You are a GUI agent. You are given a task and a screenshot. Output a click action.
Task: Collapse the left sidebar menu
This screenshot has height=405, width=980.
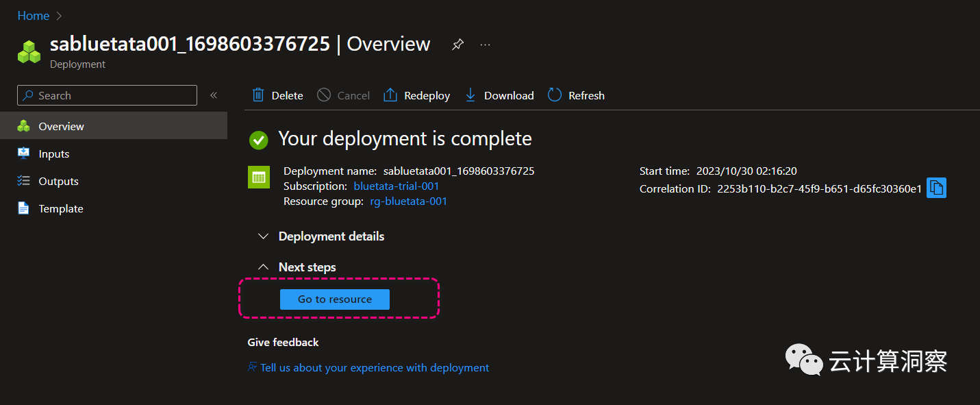[214, 95]
